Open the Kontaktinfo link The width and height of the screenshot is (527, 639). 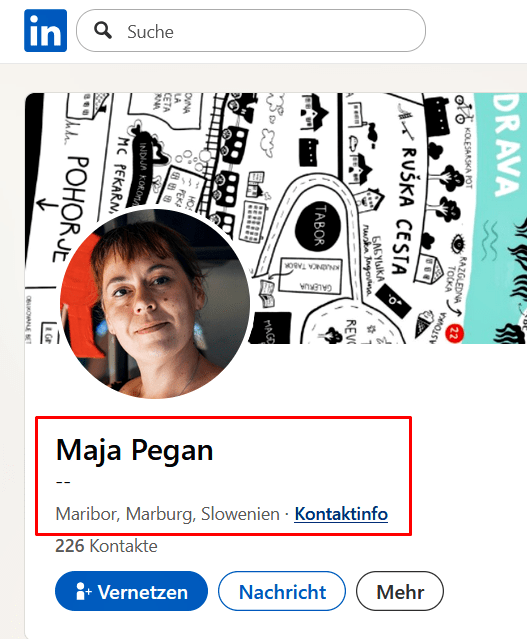tap(341, 514)
